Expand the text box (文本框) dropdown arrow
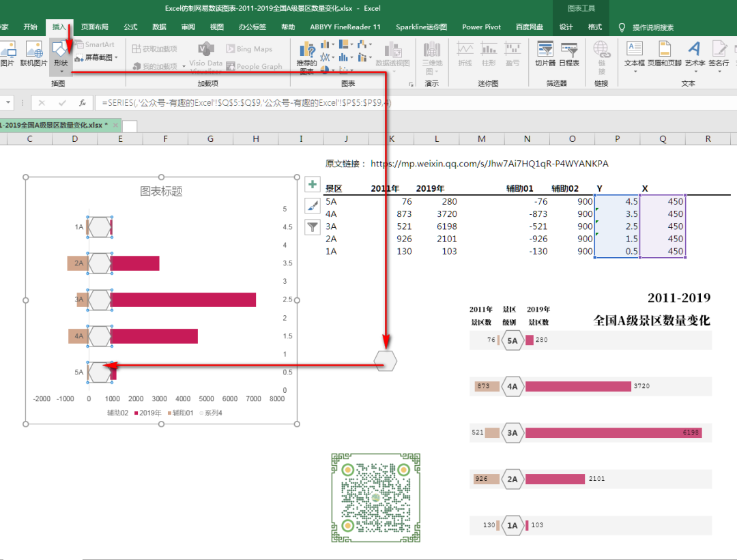 [x=635, y=72]
